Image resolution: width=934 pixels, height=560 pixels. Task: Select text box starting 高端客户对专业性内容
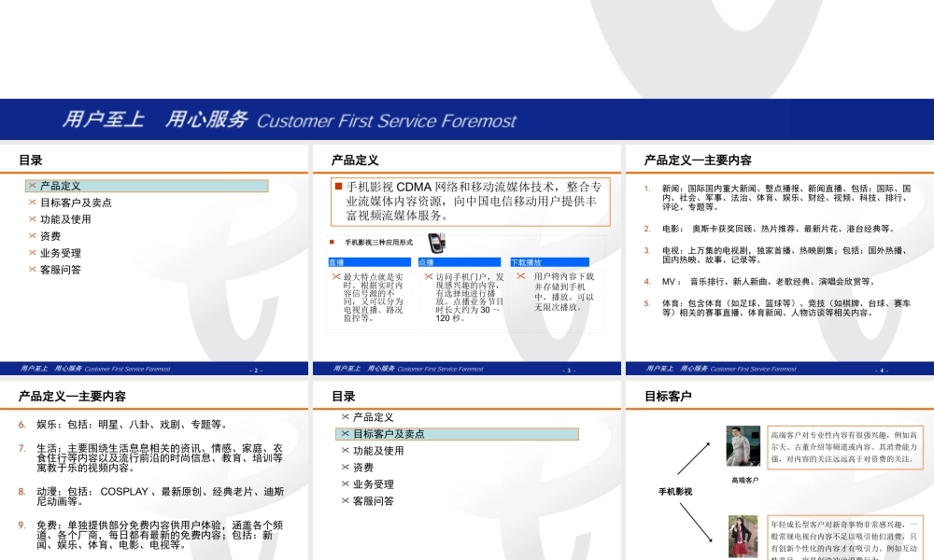[x=844, y=447]
